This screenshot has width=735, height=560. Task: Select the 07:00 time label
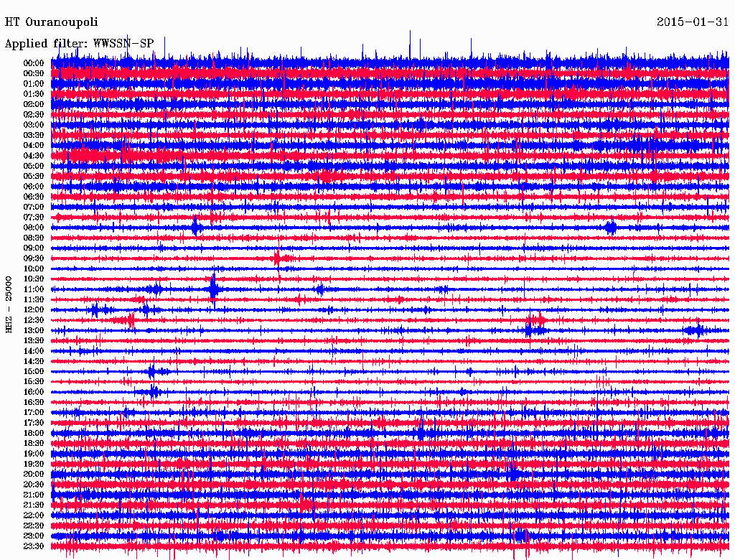point(34,207)
